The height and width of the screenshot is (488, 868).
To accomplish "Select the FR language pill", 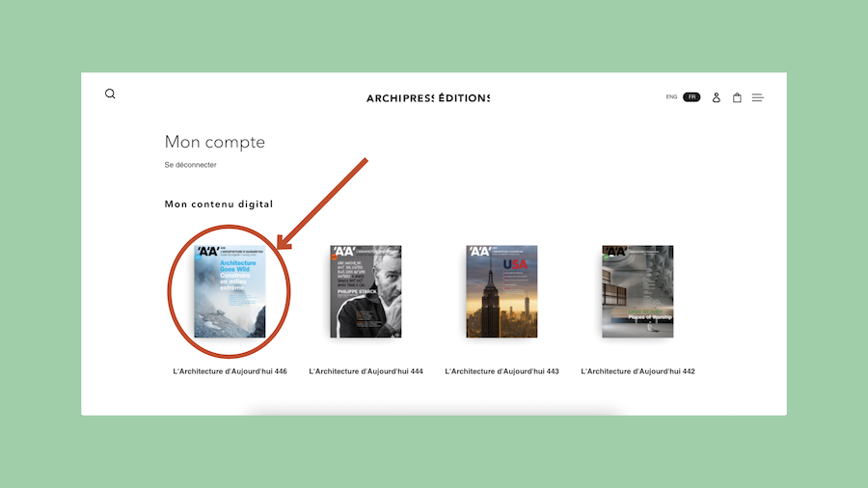I will (692, 96).
